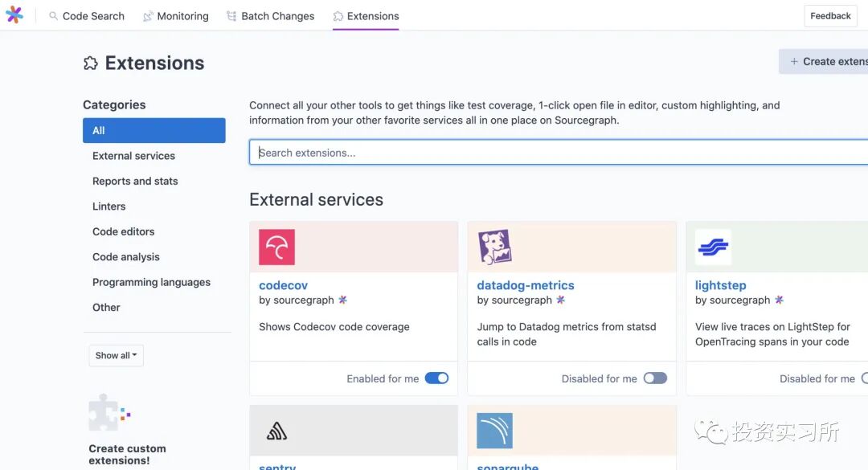Click the lightstep Disabled for me label
This screenshot has width=868, height=470.
point(817,378)
